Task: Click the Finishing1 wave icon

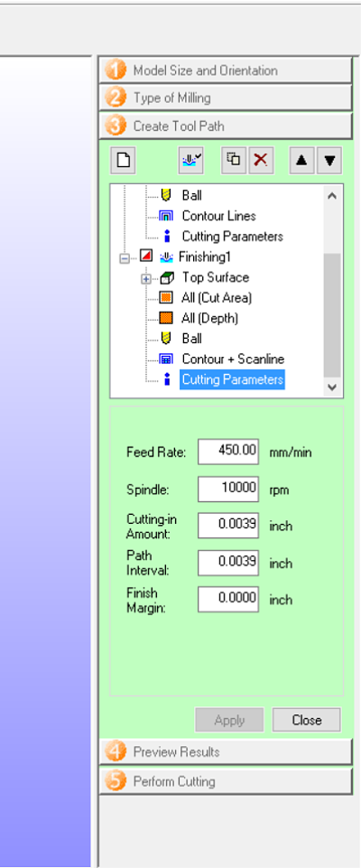Action: click(166, 257)
